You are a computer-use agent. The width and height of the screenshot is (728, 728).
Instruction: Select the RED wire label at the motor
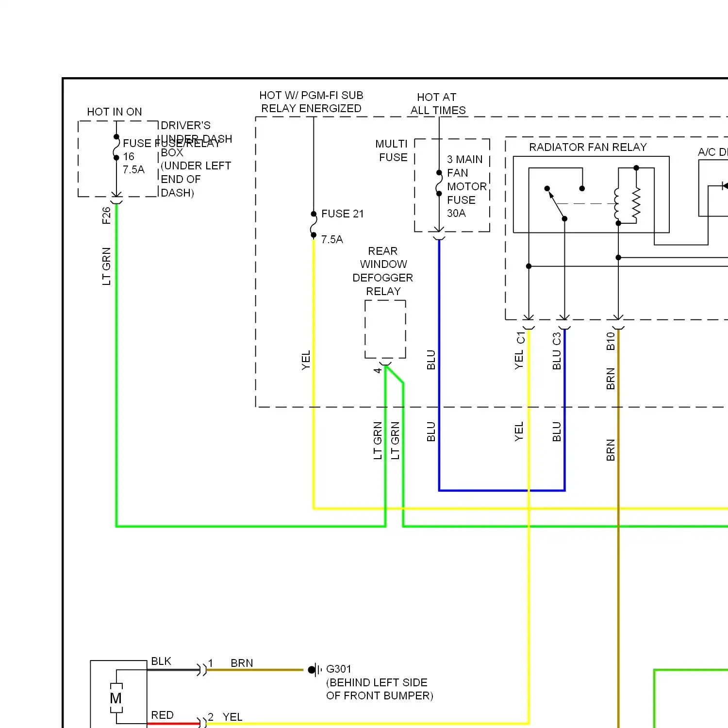pos(162,715)
